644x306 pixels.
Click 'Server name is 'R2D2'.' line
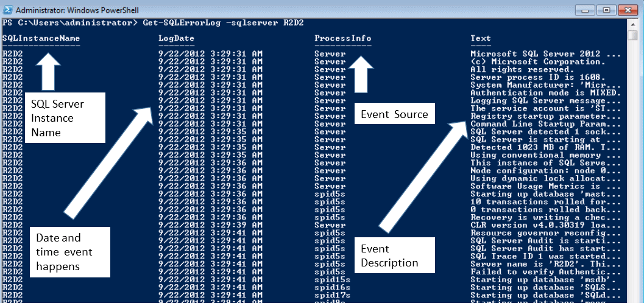pyautogui.click(x=545, y=264)
